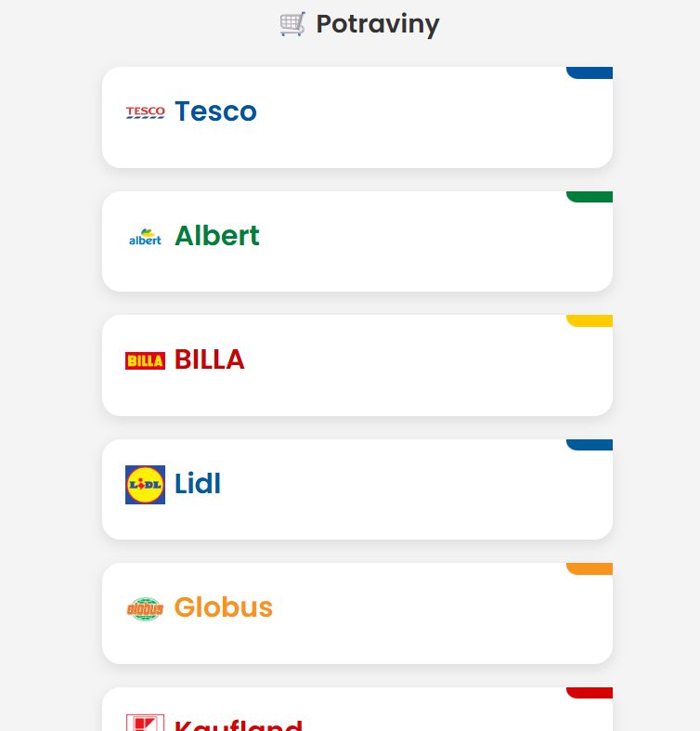Click the BILLA logo icon
The height and width of the screenshot is (731, 700).
pyautogui.click(x=145, y=360)
